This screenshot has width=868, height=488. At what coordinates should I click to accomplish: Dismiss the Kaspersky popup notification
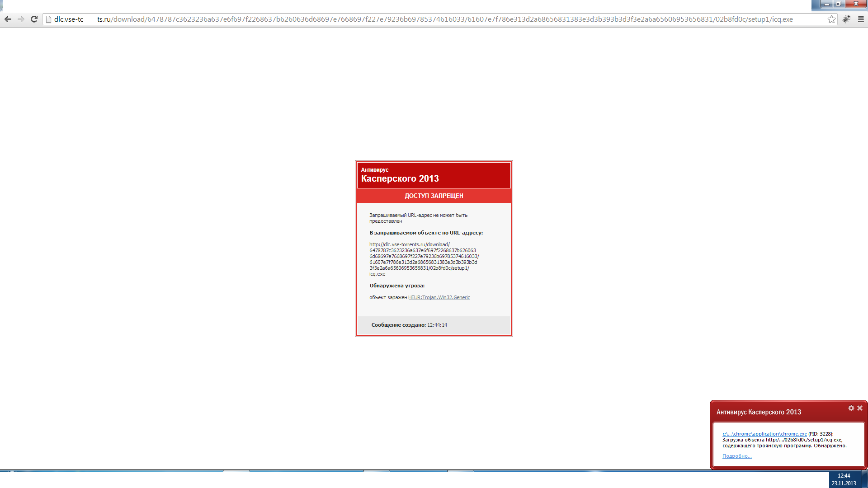tap(860, 408)
